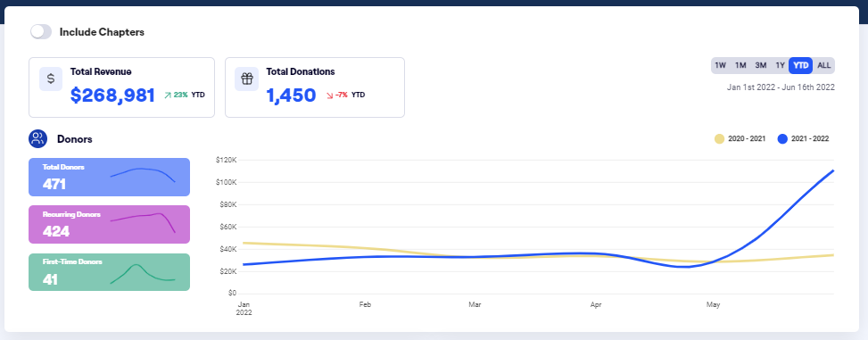This screenshot has width=868, height=340.
Task: Switch to the 3M time range
Action: click(x=761, y=65)
